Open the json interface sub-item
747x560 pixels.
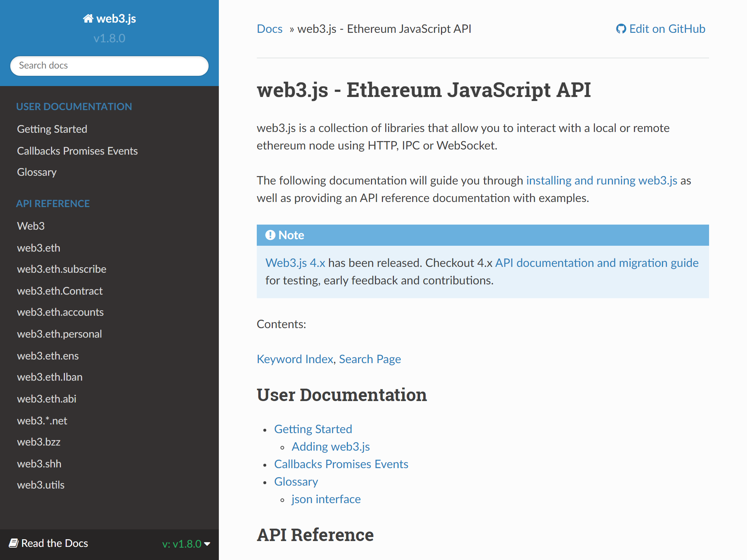pyautogui.click(x=326, y=499)
